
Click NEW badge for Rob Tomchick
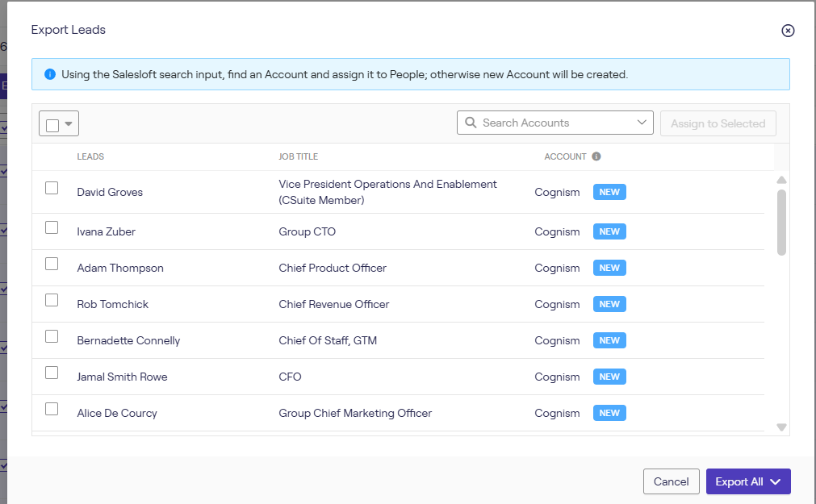pos(609,304)
